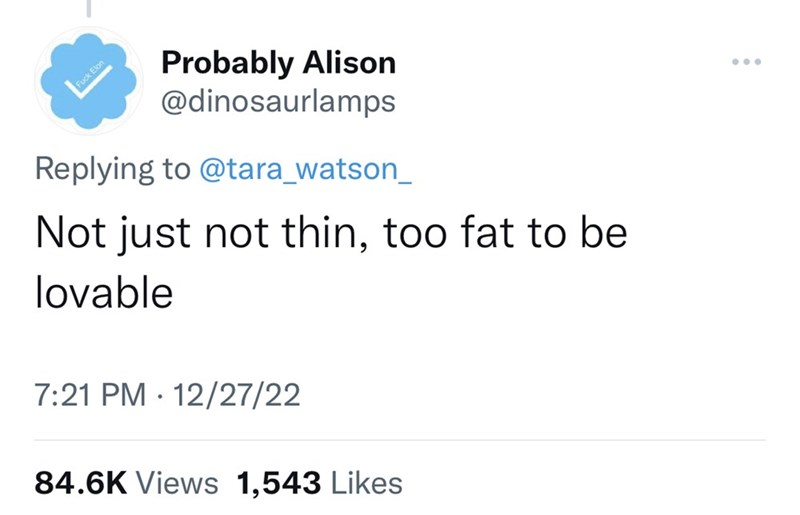Open the three-dot more options menu
The width and height of the screenshot is (800, 515).
[746, 62]
